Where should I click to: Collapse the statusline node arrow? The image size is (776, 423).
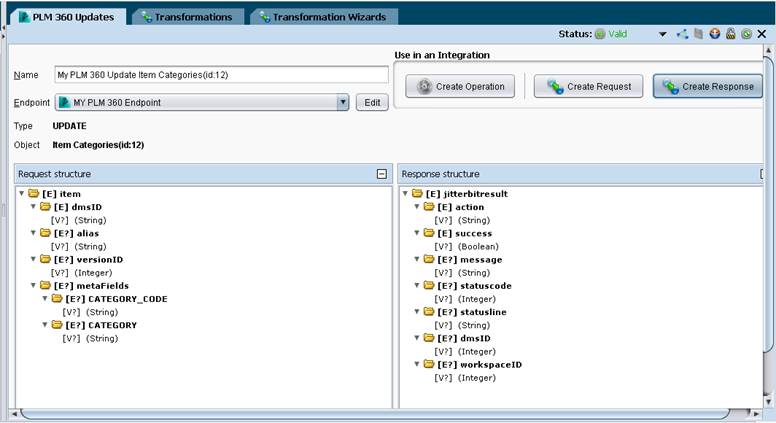(x=417, y=311)
